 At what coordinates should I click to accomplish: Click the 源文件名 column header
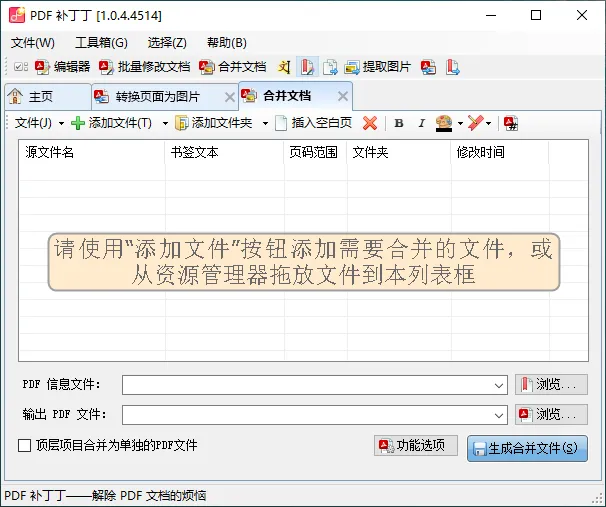pyautogui.click(x=92, y=152)
